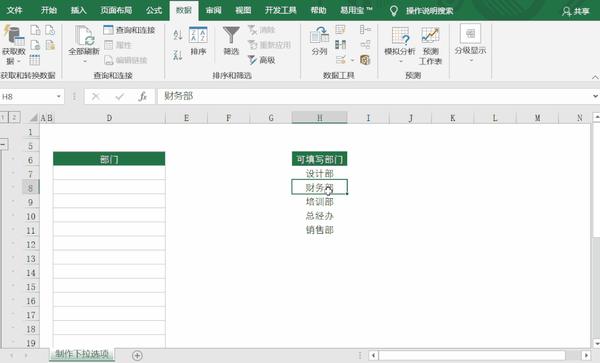The image size is (600, 363).
Task: Click the Name Box showing H8
Action: (x=28, y=96)
